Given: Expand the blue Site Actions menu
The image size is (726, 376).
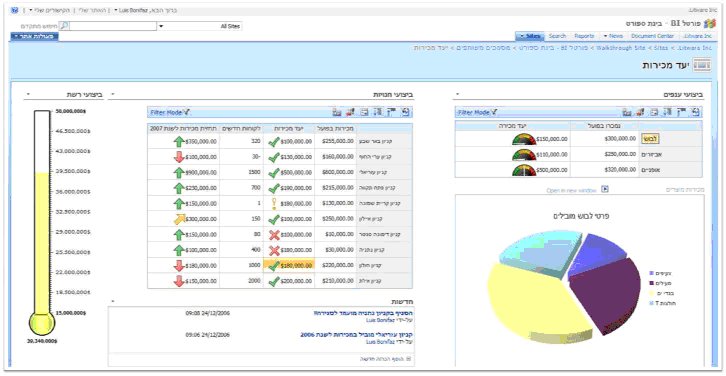Looking at the screenshot, I should (x=34, y=36).
